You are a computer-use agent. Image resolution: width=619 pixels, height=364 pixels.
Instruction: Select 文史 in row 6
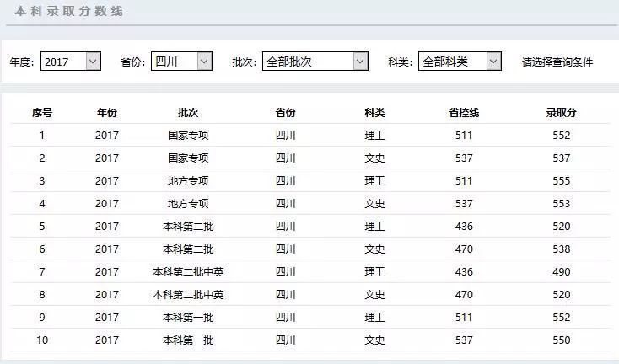[374, 249]
